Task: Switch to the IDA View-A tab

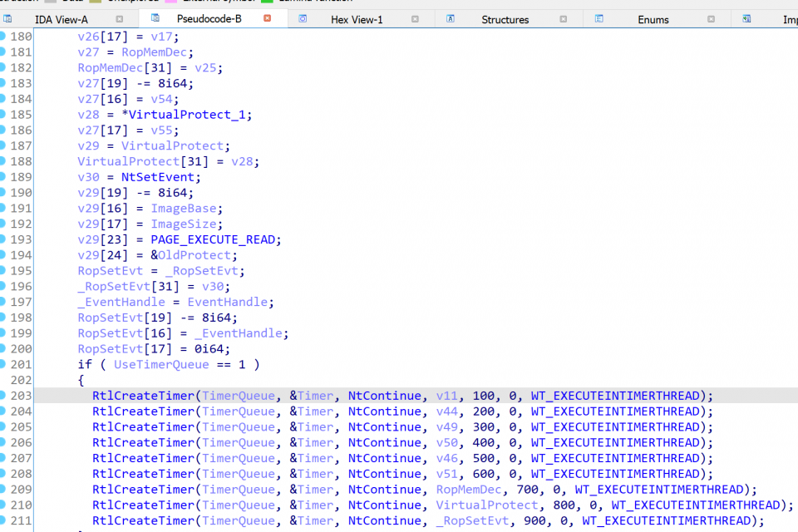Action: (61, 19)
